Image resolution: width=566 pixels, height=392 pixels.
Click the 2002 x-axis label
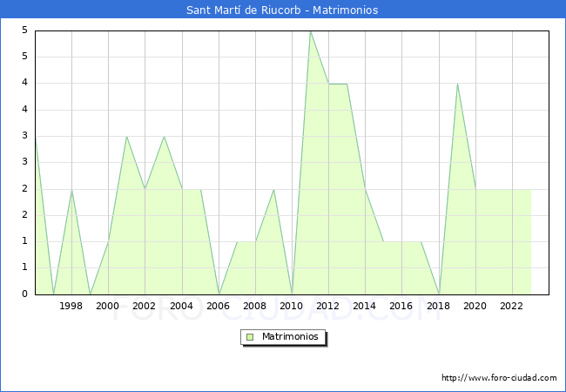tap(144, 306)
